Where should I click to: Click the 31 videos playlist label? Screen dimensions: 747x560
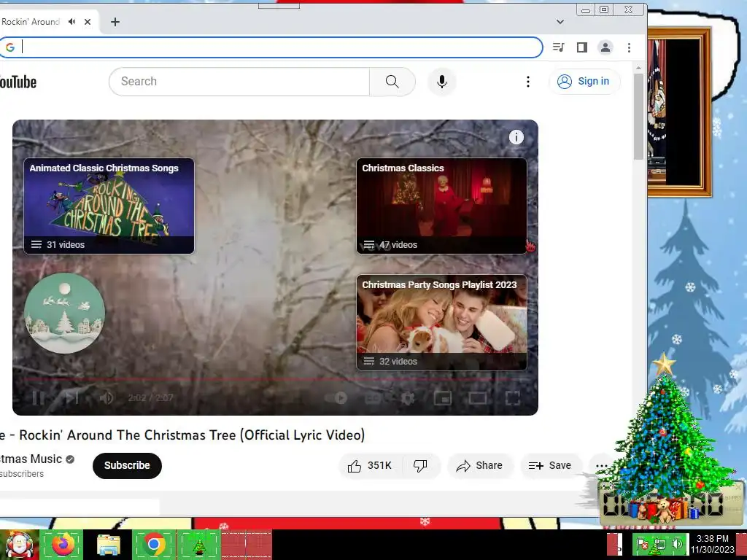[x=66, y=245]
